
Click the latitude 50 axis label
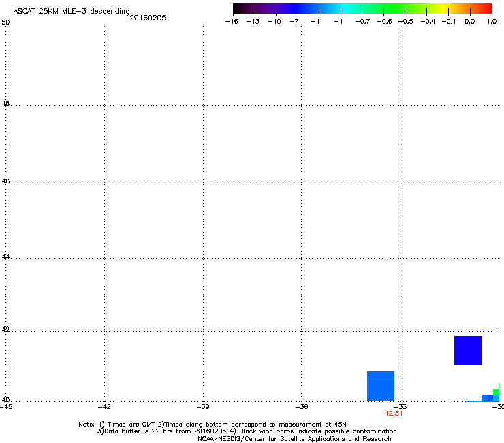[5, 22]
